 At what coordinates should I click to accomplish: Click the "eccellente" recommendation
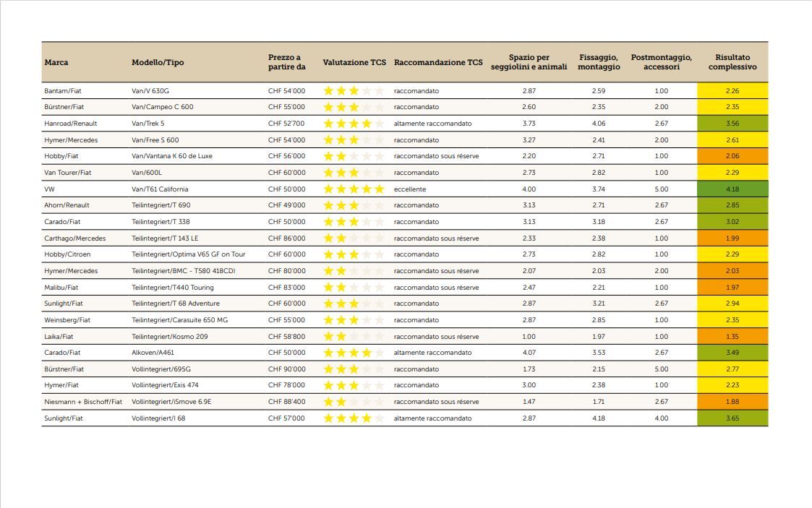click(x=410, y=189)
